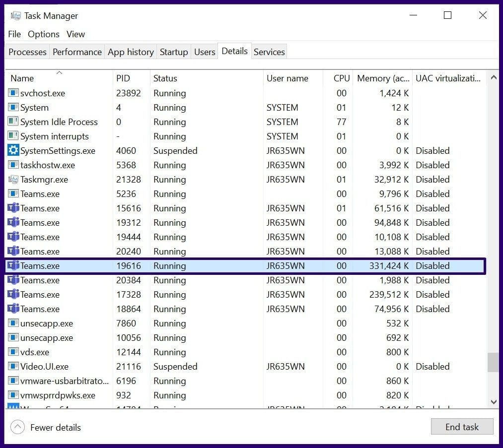Switch to the Services tab
Viewport: 503px width, 448px height.
pyautogui.click(x=269, y=52)
